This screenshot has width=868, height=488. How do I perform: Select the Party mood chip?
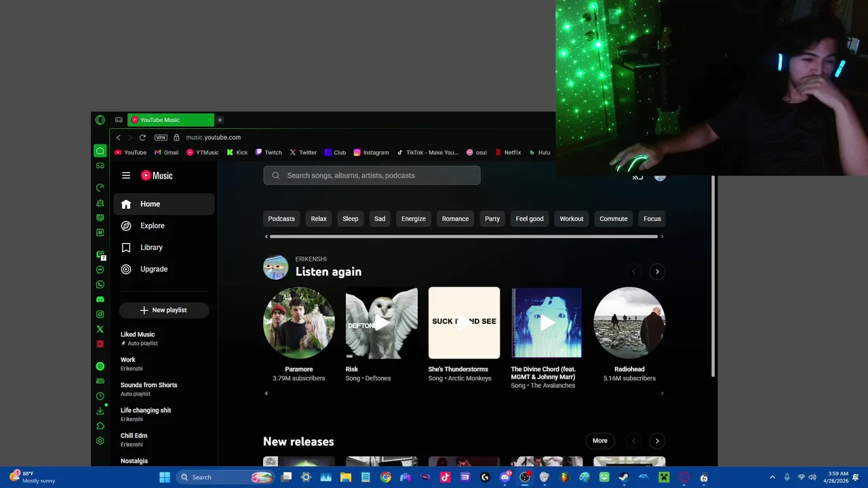pos(492,219)
